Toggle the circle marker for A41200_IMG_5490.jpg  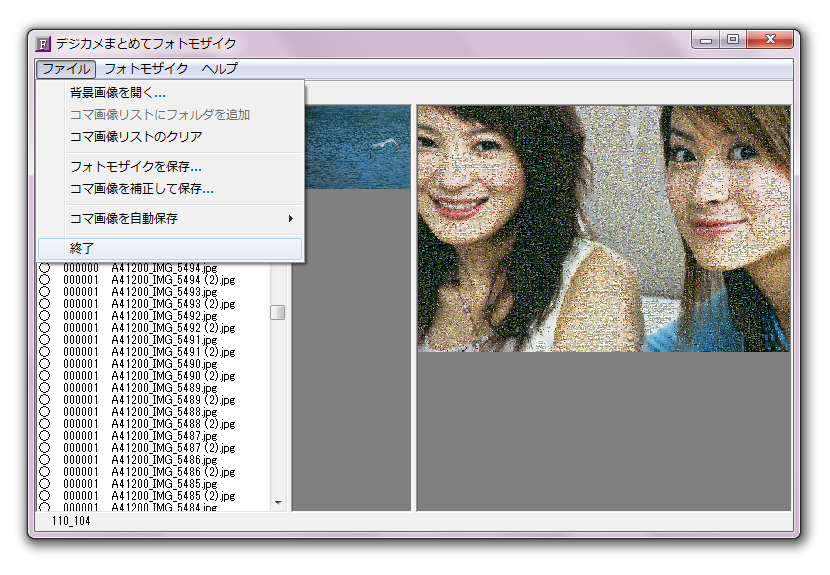click(44, 364)
